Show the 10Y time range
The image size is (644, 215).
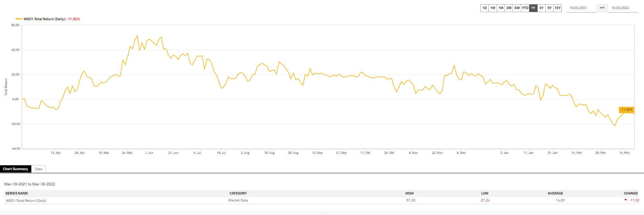(x=558, y=8)
